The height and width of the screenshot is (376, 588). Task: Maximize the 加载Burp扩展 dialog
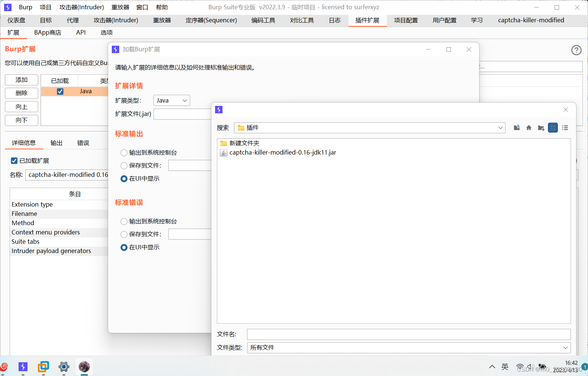point(449,49)
